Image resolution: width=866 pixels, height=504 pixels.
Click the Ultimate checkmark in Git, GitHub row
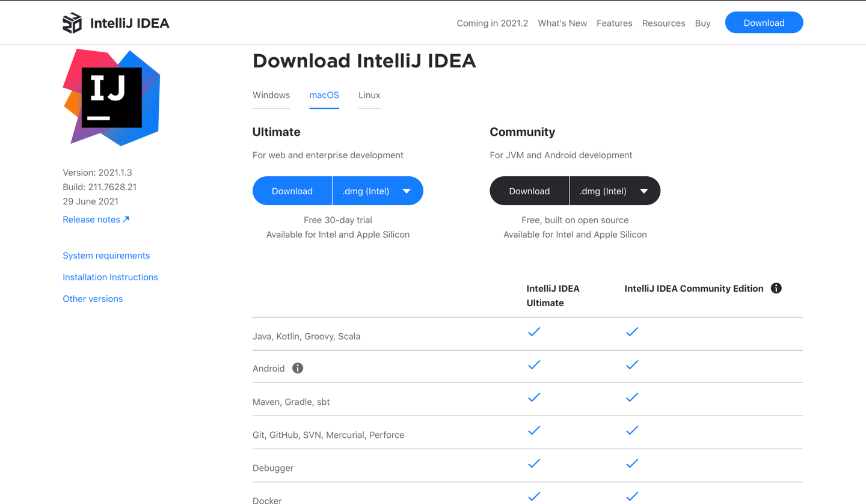(x=534, y=430)
